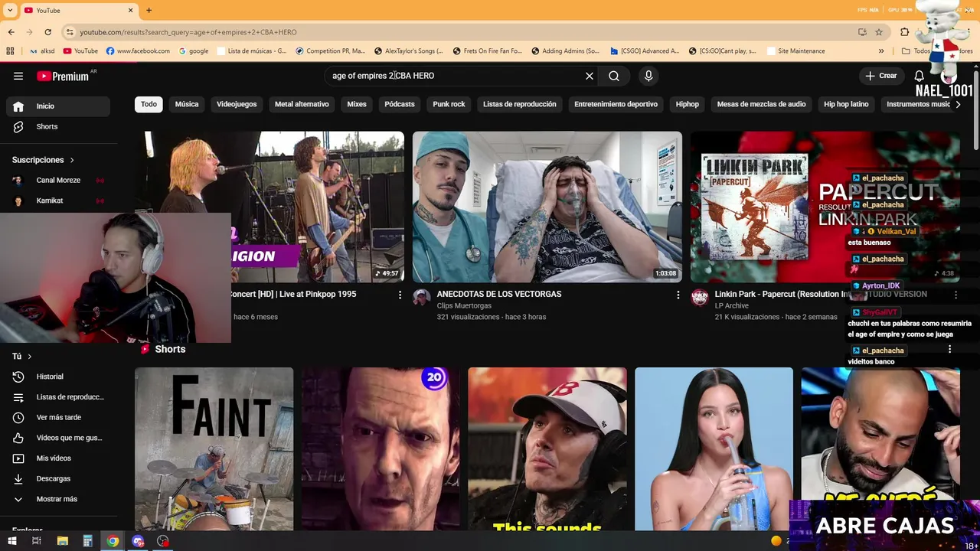Screen dimensions: 980x551
Task: Click the YouTube Premium logo
Action: 63,76
